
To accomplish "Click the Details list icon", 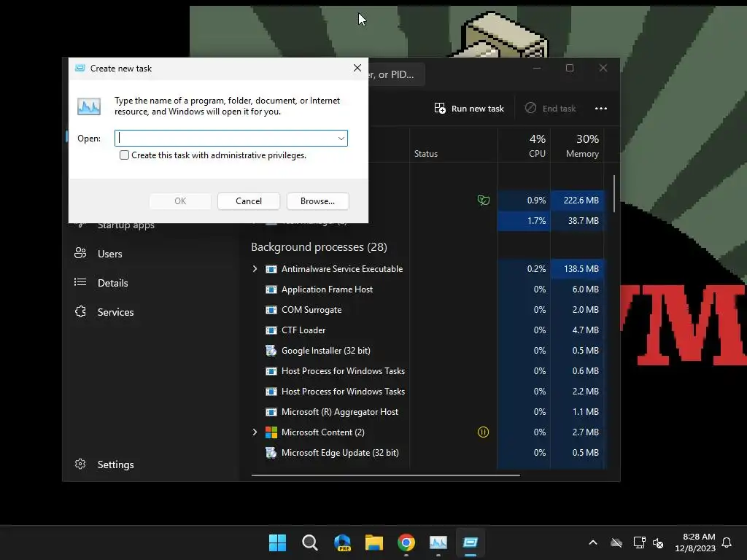I will click(80, 282).
